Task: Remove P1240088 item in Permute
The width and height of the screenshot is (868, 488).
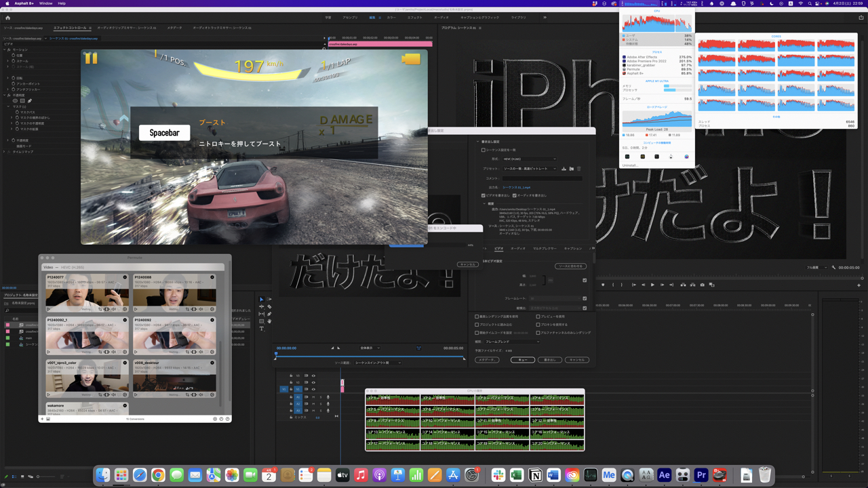Action: click(x=212, y=277)
